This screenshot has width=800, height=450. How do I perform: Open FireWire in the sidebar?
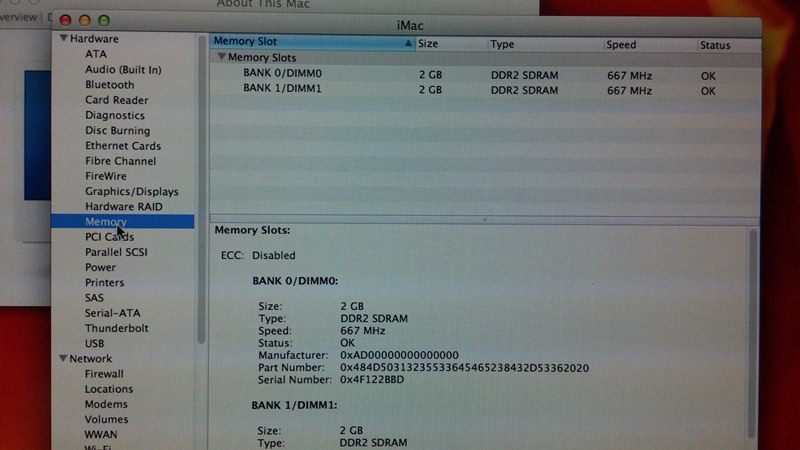[106, 176]
